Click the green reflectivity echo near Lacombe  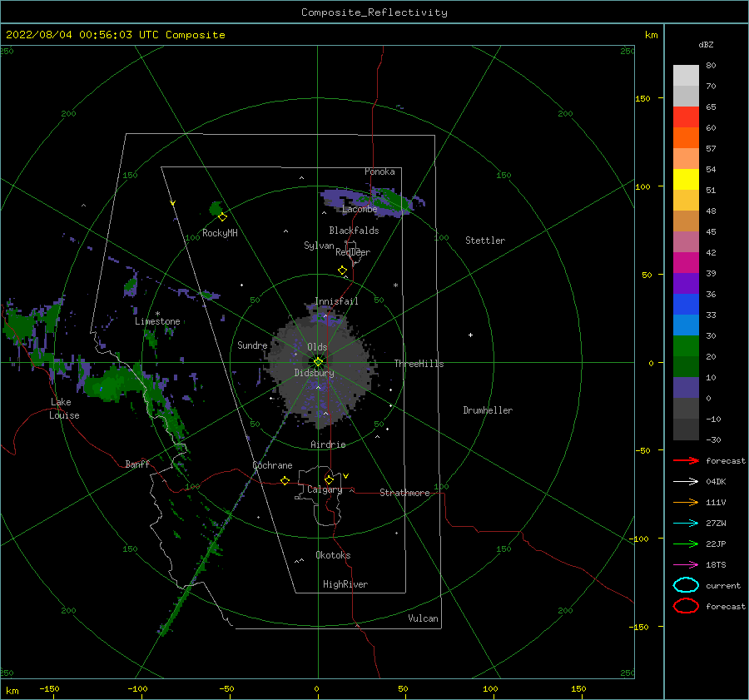(392, 200)
